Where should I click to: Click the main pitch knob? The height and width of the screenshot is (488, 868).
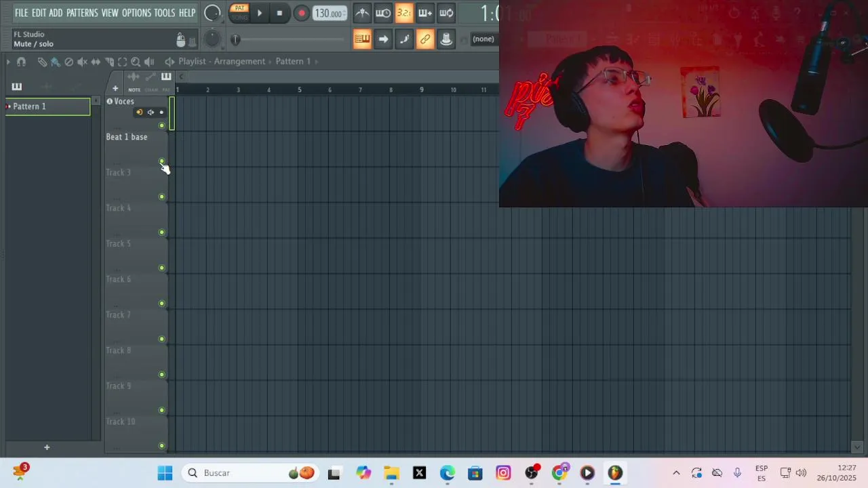pyautogui.click(x=212, y=39)
